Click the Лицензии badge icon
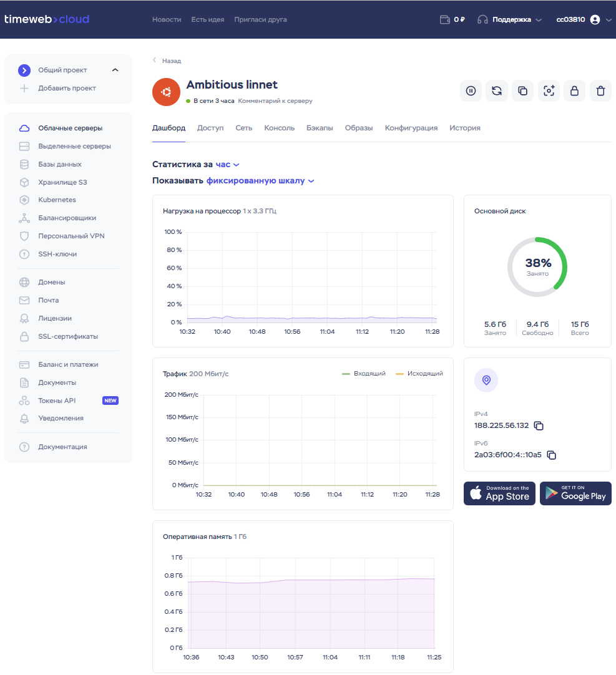616x675 pixels. point(24,319)
